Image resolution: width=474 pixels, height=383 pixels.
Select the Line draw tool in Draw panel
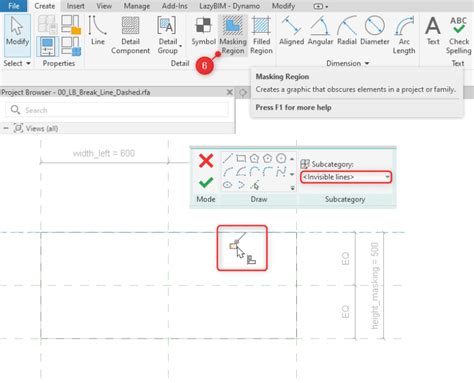click(x=227, y=158)
